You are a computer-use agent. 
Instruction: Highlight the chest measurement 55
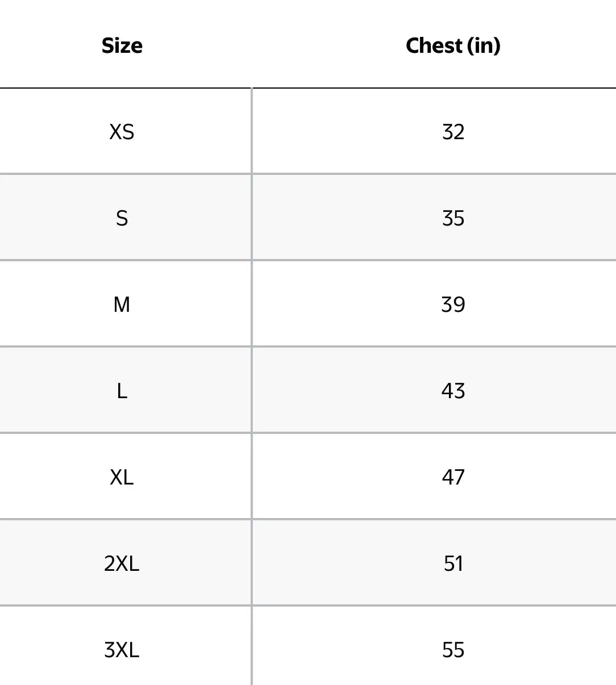(x=453, y=650)
